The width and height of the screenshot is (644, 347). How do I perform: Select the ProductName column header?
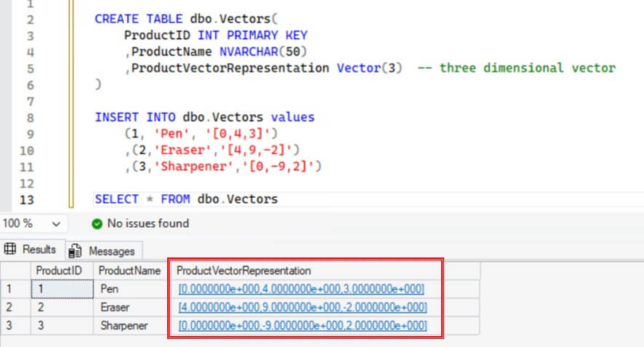tap(129, 271)
